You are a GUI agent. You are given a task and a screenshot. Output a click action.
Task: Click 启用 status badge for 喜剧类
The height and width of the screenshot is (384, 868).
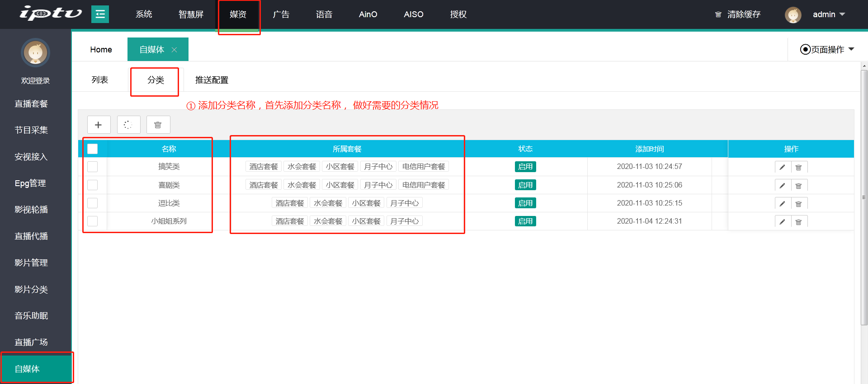[525, 185]
